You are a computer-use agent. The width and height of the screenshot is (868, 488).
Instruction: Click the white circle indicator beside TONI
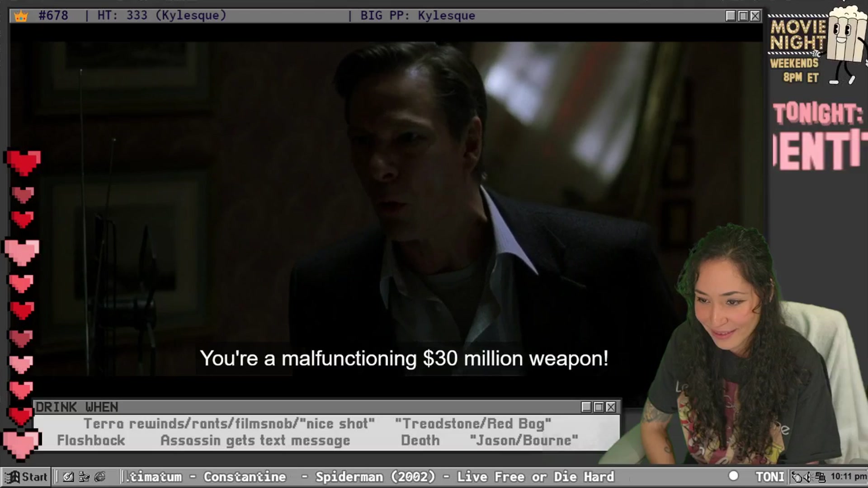(733, 476)
